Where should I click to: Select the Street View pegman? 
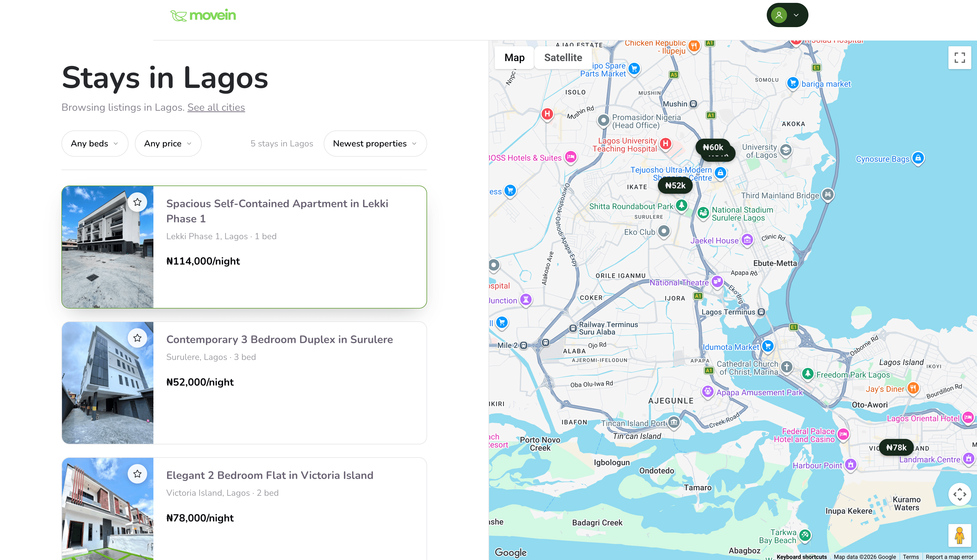tap(960, 535)
